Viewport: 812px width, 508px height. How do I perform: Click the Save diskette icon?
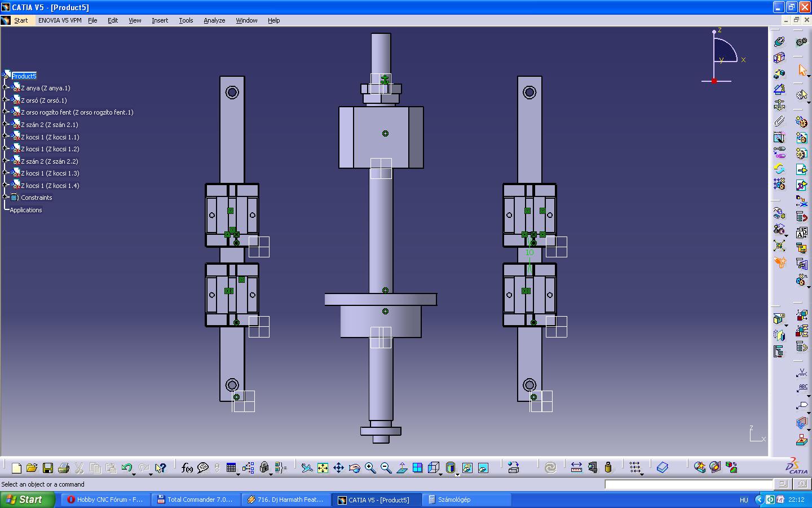pos(48,468)
